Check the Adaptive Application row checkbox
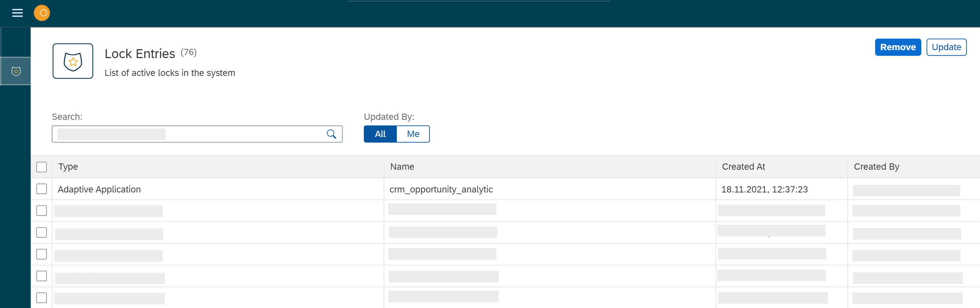This screenshot has width=980, height=308. point(42,189)
